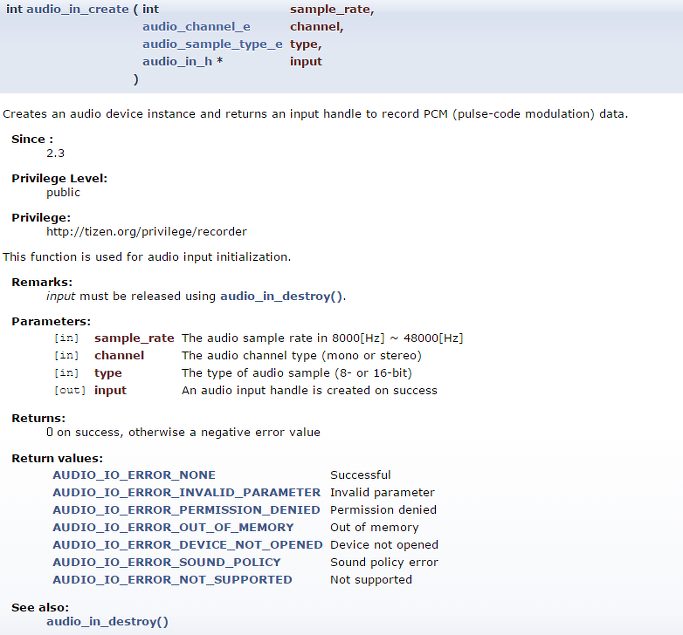Click the Since version value 2.3
This screenshot has width=683, height=635.
click(55, 153)
